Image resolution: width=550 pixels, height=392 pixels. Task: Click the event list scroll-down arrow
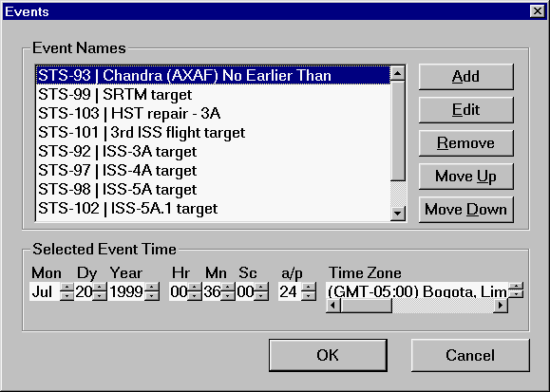pyautogui.click(x=398, y=213)
